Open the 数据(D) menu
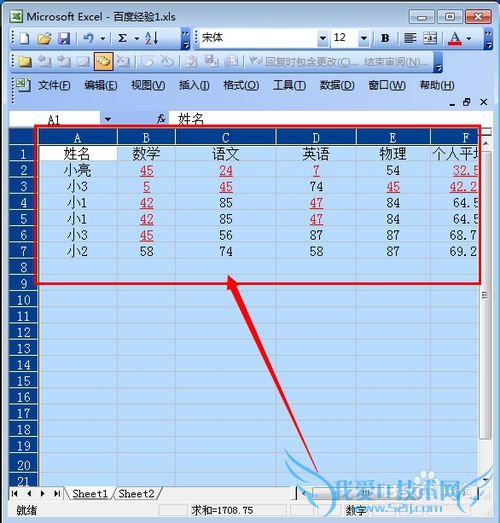The image size is (500, 523). (337, 85)
